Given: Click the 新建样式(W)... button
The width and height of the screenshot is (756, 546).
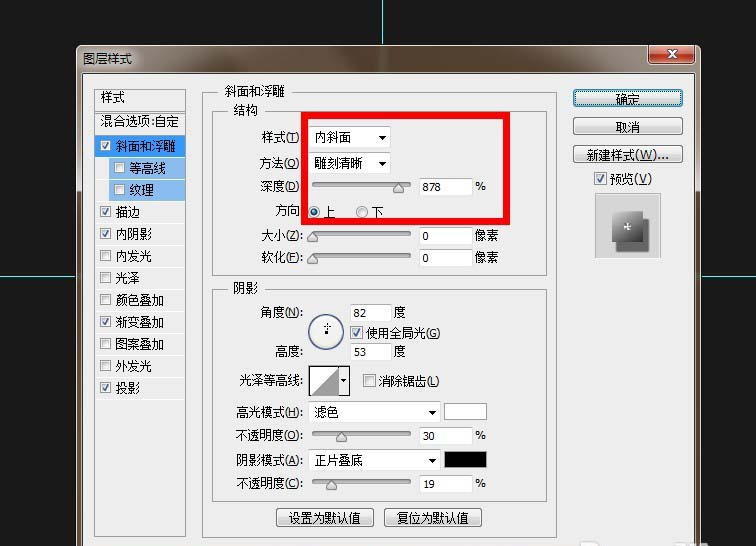Looking at the screenshot, I should pos(627,155).
